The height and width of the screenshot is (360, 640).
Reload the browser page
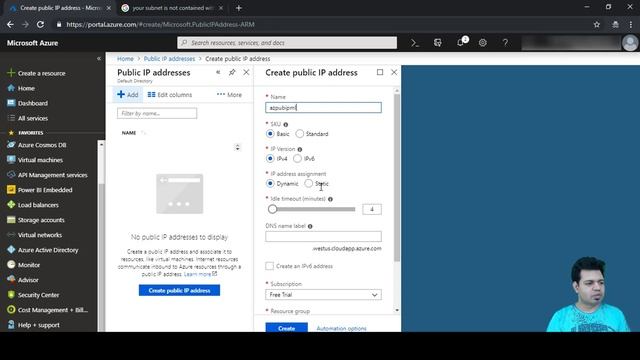(x=40, y=24)
